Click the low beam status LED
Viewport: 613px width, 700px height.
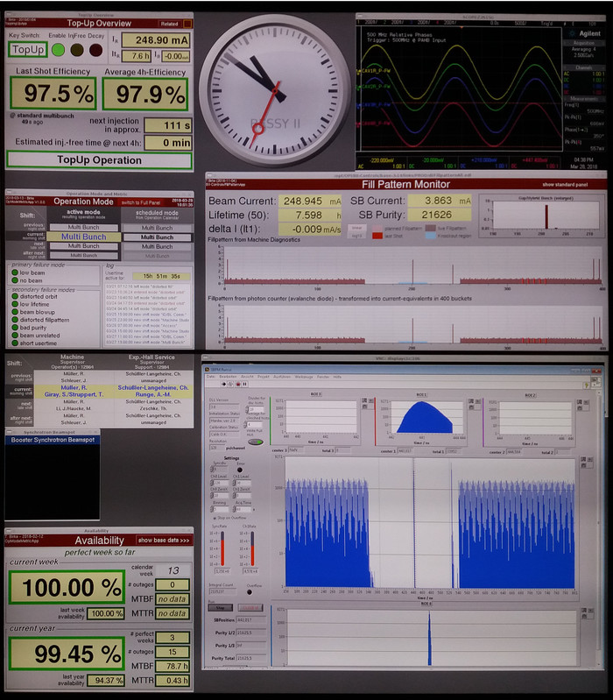[13, 273]
